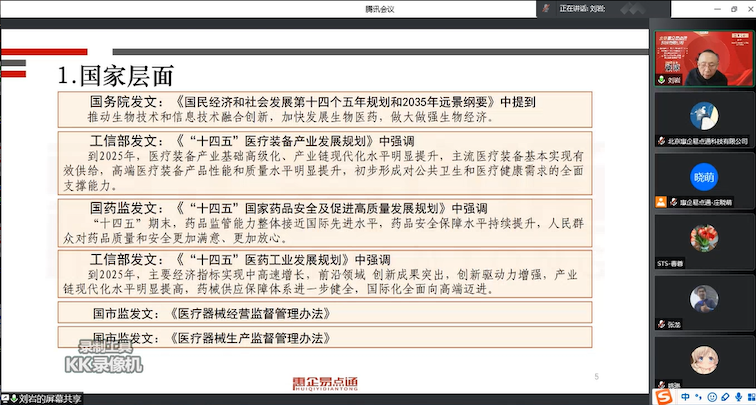Restore down the Tencent Meeting window
Screen dimensions: 756x405
734,9
